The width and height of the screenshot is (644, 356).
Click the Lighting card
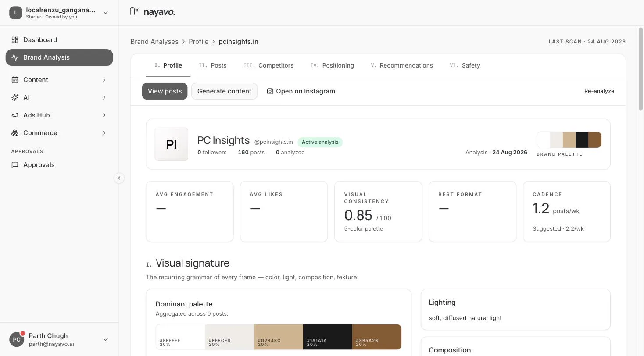tap(515, 310)
